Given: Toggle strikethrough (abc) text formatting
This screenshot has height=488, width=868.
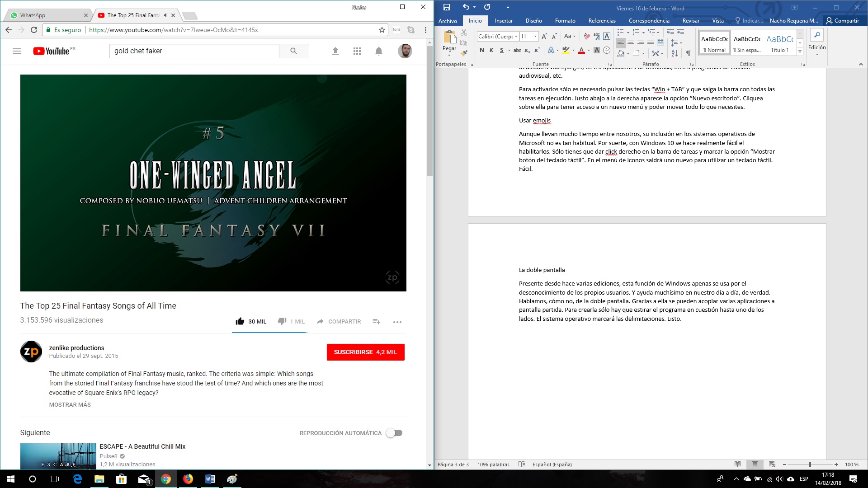Looking at the screenshot, I should pos(517,50).
